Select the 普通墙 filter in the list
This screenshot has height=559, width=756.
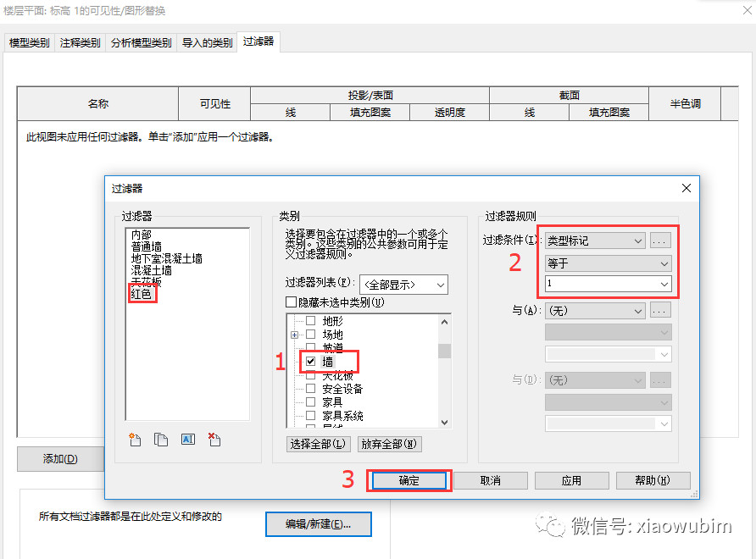pos(146,246)
